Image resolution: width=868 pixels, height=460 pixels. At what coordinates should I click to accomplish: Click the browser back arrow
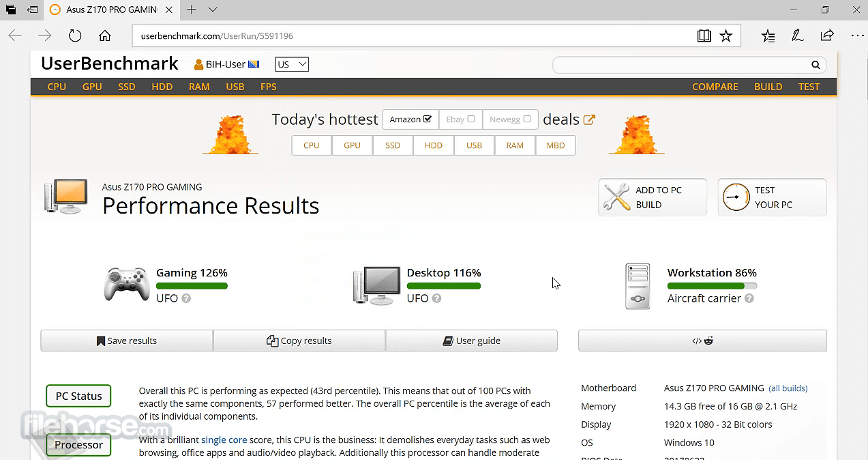[x=15, y=35]
